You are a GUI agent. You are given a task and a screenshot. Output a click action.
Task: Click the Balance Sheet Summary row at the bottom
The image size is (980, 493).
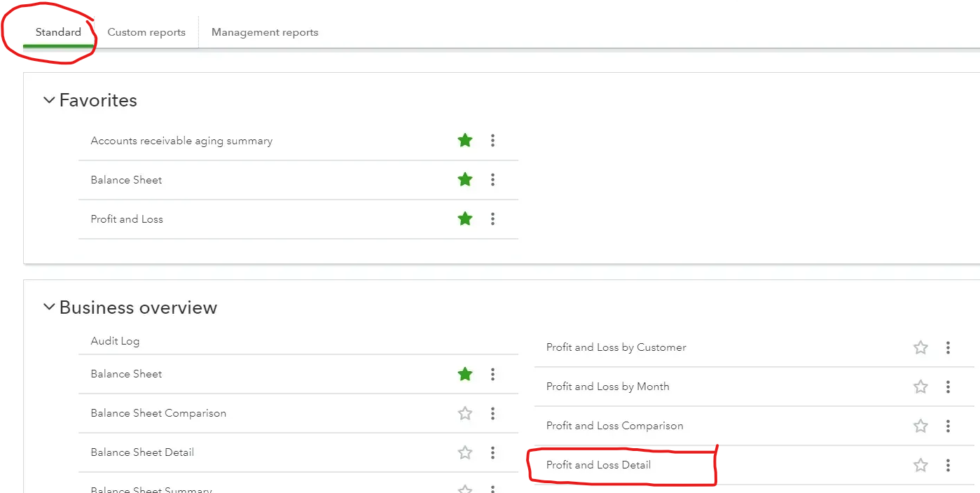(151, 489)
